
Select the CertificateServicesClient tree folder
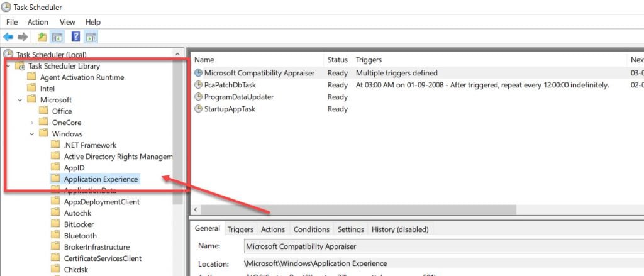click(x=103, y=258)
